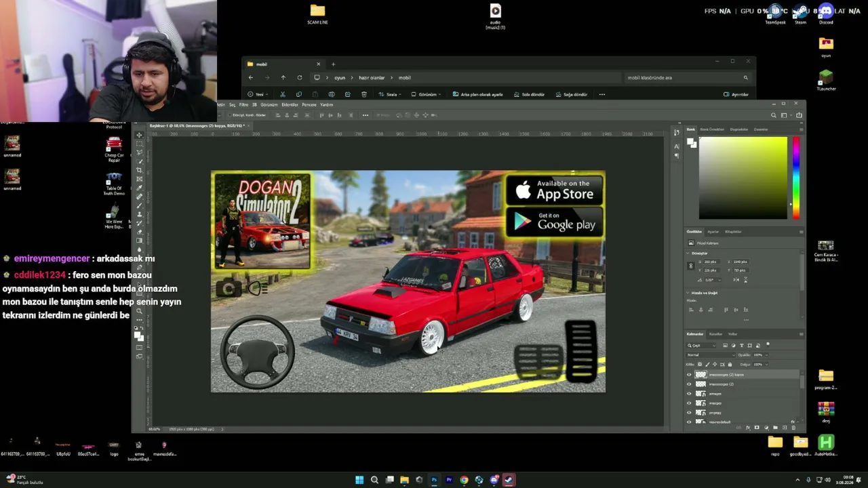The image size is (868, 488).
Task: Hide the second layer ending in (2)
Action: pos(689,384)
